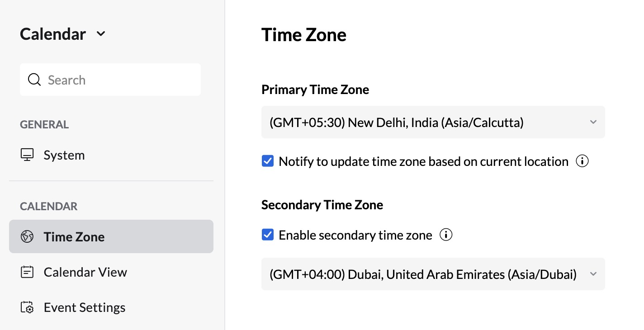Click the primary time zone dropdown arrow
644x330 pixels.
coord(593,122)
